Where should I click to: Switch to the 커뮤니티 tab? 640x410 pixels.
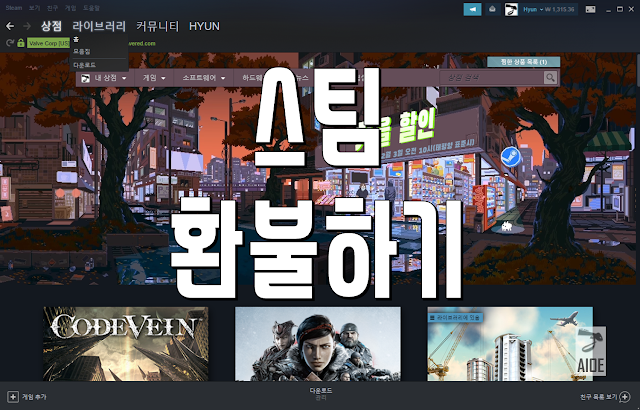pos(158,26)
